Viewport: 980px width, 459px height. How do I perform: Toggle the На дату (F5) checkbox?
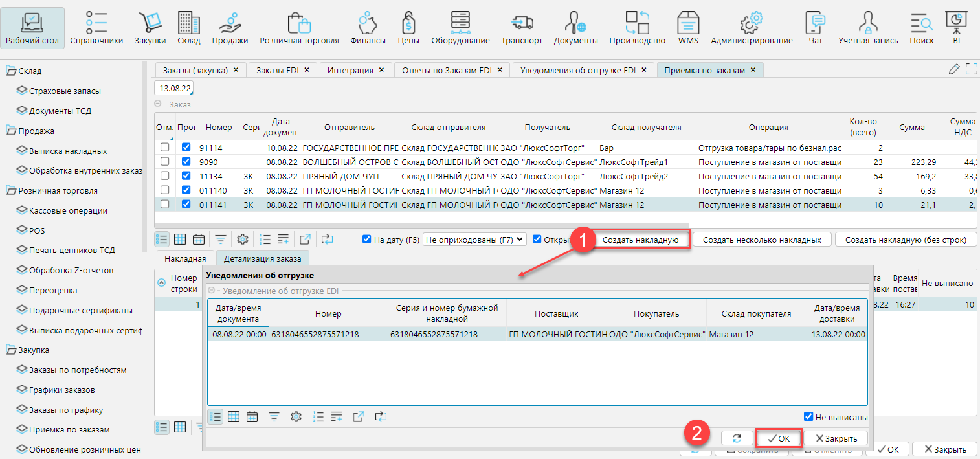click(x=367, y=240)
